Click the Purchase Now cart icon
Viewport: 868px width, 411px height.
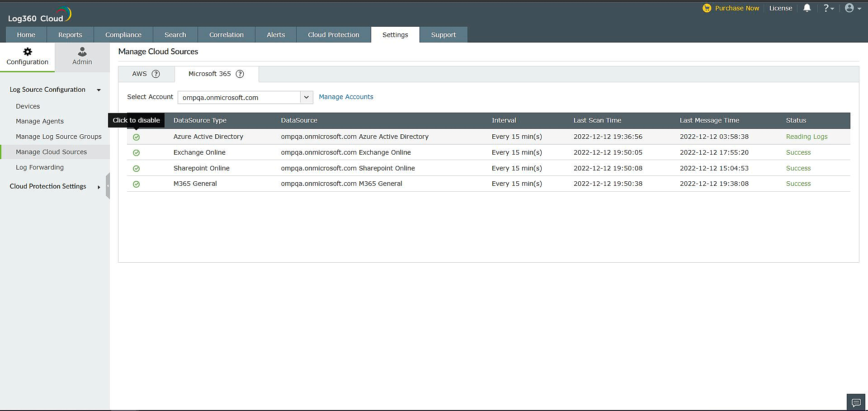(x=707, y=8)
